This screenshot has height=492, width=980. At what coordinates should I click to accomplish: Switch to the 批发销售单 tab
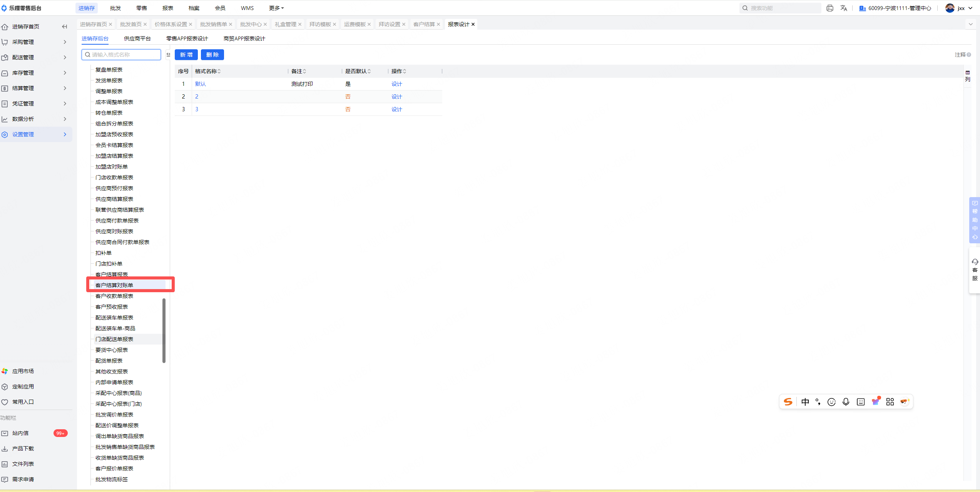[x=213, y=24]
